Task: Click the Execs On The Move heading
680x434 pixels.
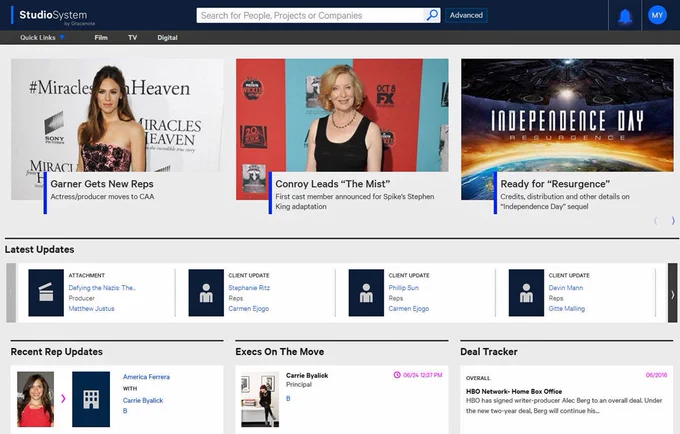Action: point(280,352)
